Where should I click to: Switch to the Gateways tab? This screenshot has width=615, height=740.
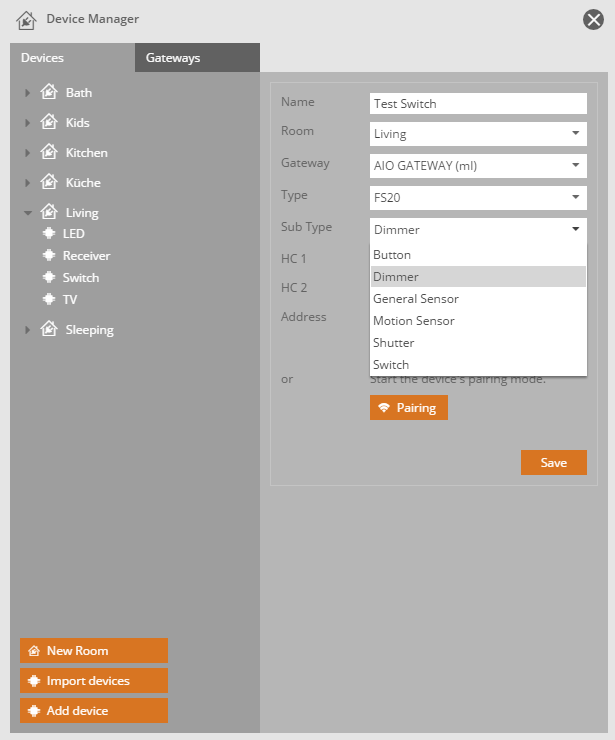click(x=173, y=58)
